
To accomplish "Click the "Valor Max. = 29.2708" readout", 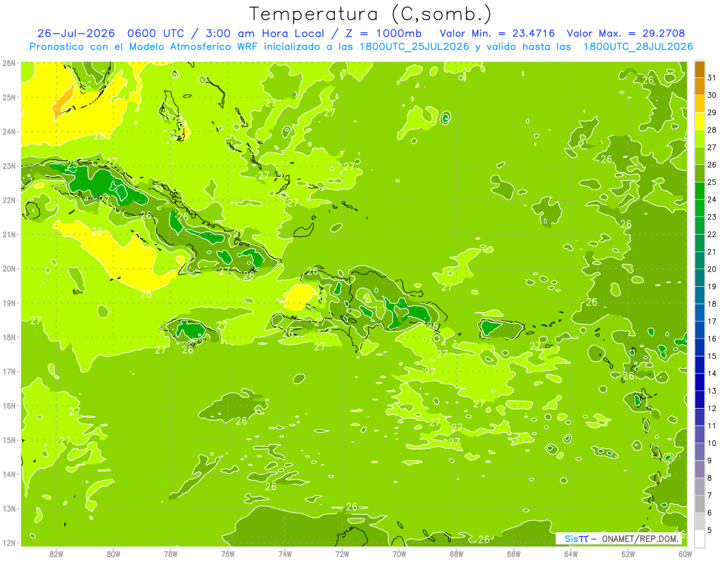I will click(x=627, y=33).
